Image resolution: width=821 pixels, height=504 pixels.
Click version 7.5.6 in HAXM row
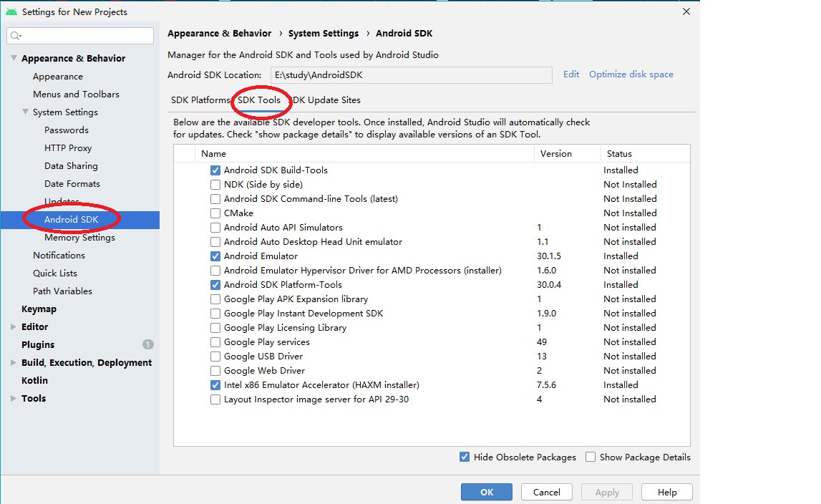pyautogui.click(x=546, y=385)
